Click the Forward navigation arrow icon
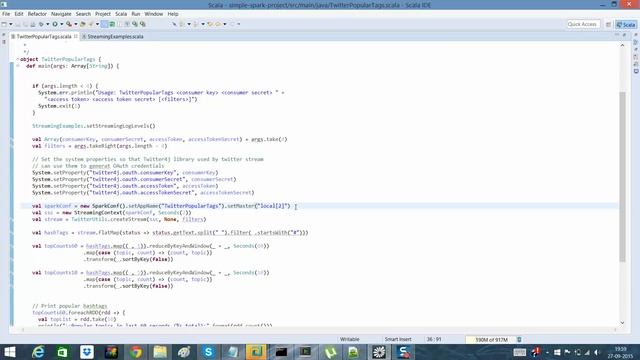This screenshot has width=640, height=360. point(232,24)
